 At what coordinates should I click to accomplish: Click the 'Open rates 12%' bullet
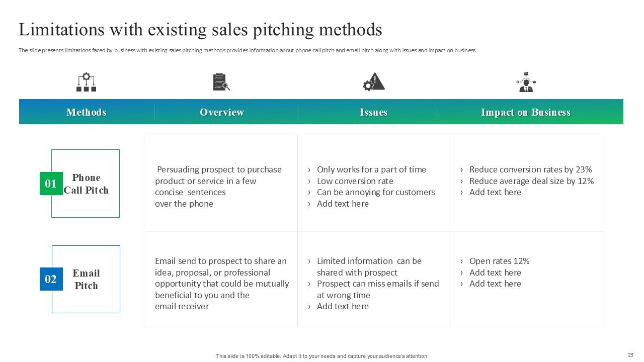(x=499, y=261)
